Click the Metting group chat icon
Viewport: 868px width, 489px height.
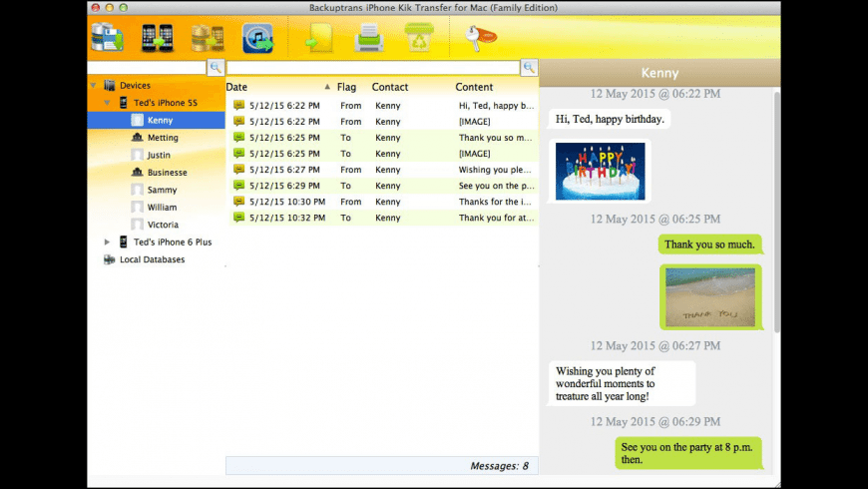click(x=138, y=138)
